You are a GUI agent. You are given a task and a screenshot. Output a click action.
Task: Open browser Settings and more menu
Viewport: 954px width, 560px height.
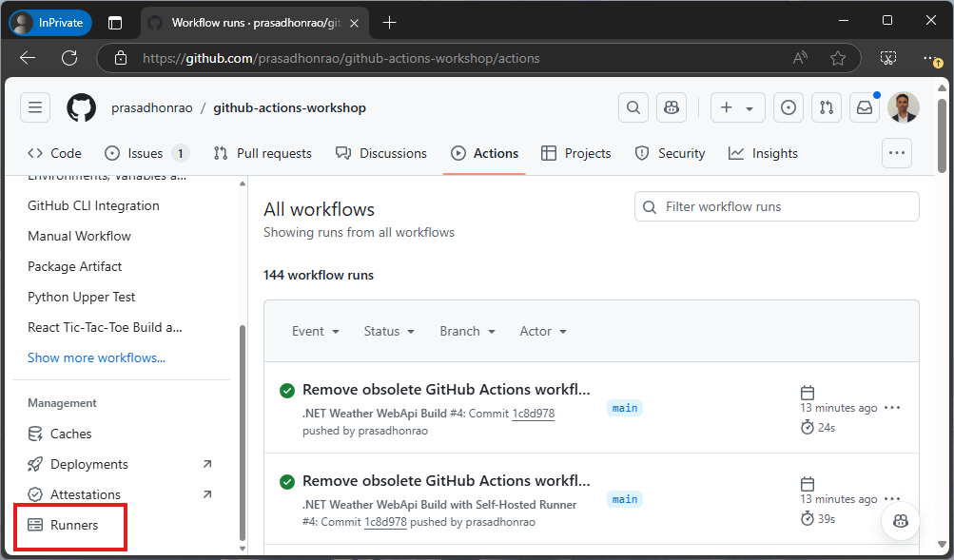(x=931, y=58)
